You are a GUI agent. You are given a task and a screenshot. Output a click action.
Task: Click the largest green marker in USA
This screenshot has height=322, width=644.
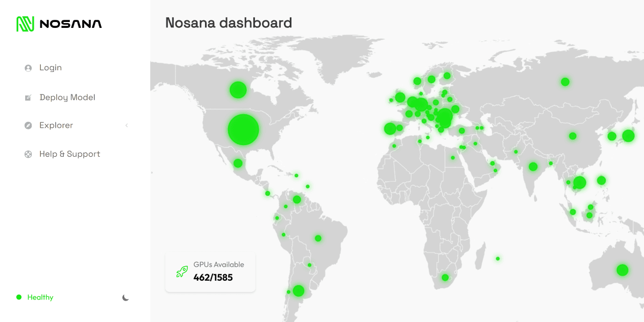(x=243, y=129)
